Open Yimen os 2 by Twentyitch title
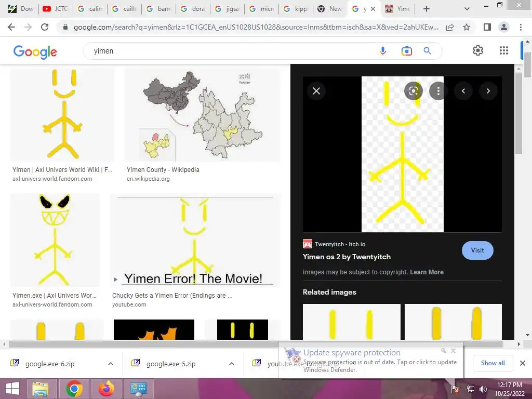This screenshot has width=532, height=399. 347,257
